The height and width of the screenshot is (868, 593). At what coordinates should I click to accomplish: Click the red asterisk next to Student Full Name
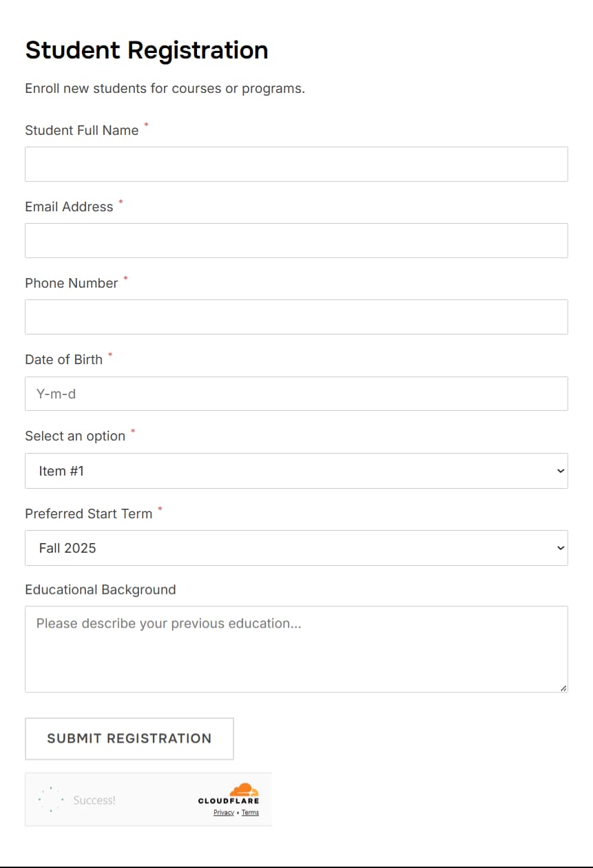(146, 125)
